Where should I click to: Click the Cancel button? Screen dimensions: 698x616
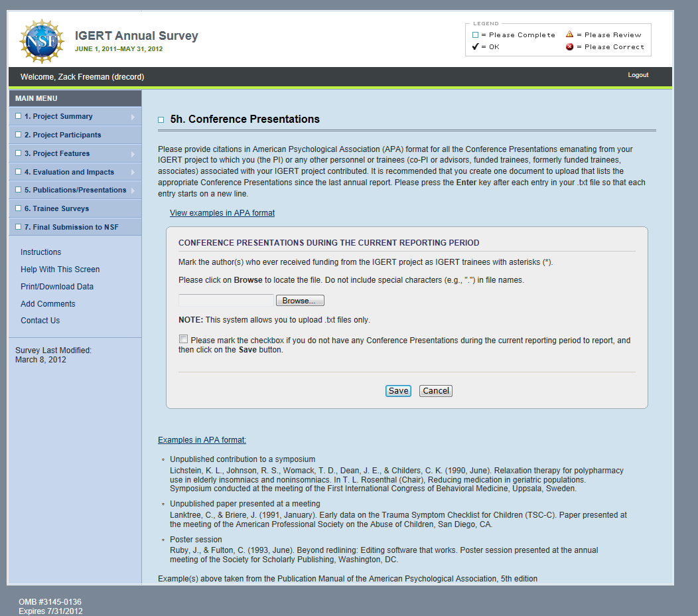coord(436,391)
